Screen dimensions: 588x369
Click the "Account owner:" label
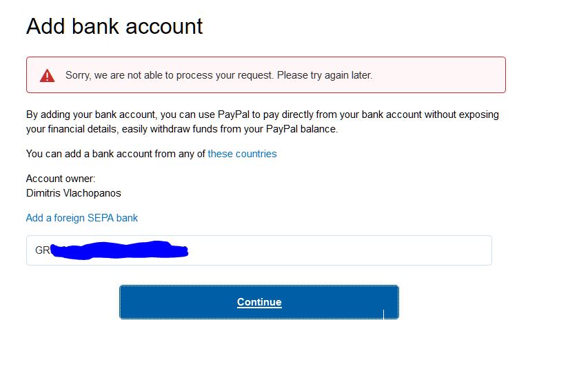pyautogui.click(x=61, y=179)
